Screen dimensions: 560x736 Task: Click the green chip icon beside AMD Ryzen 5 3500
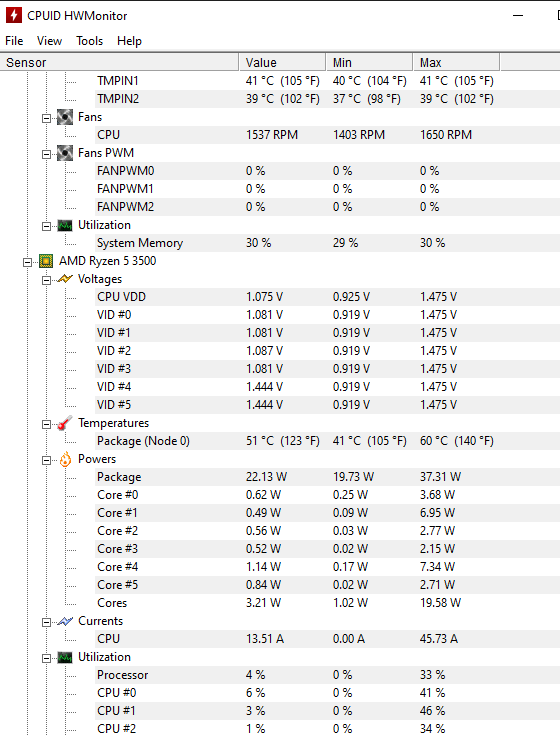coord(46,261)
